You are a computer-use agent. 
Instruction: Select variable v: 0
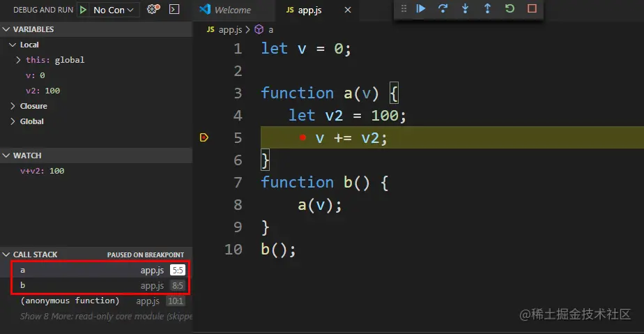coord(36,75)
